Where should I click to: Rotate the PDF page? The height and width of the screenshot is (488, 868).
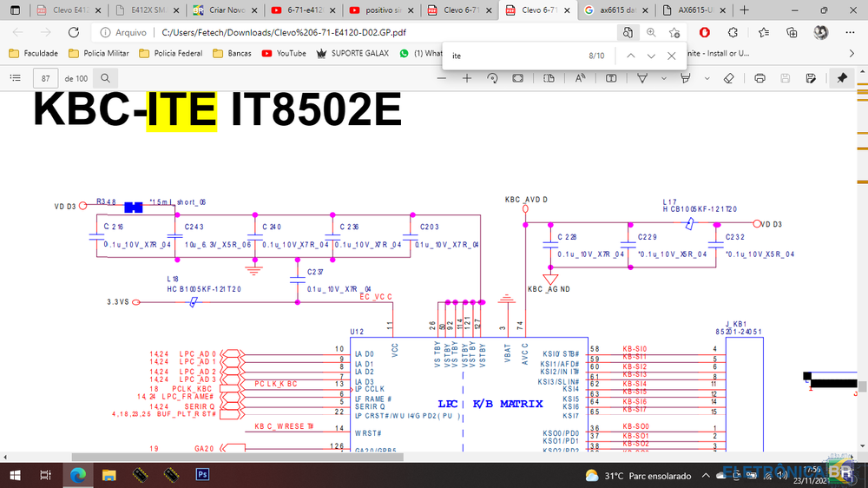492,78
